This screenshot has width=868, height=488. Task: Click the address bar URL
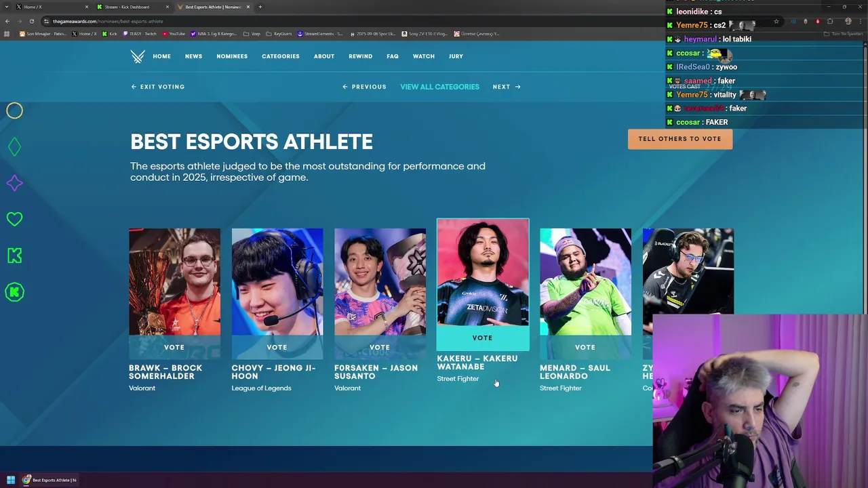pyautogui.click(x=108, y=21)
